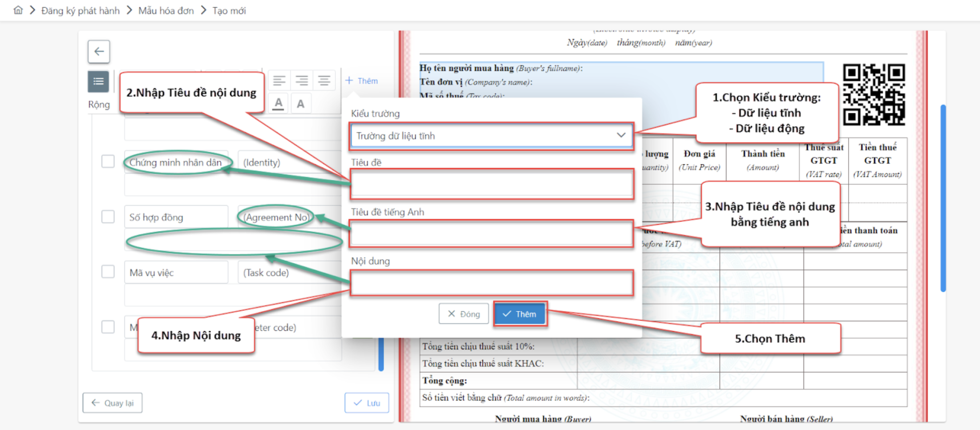Screen dimensions: 980x430
Task: Click the invoice QR code image
Action: coord(873,94)
